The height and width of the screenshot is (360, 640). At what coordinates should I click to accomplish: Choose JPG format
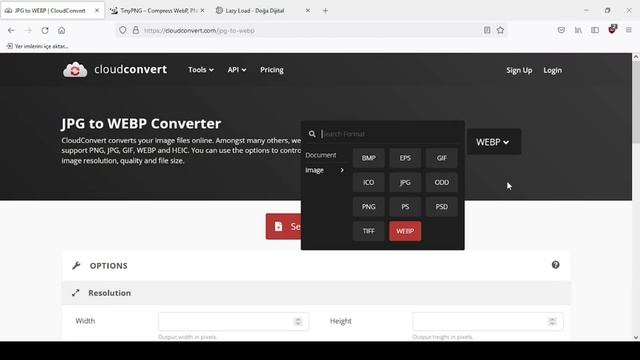(x=405, y=182)
